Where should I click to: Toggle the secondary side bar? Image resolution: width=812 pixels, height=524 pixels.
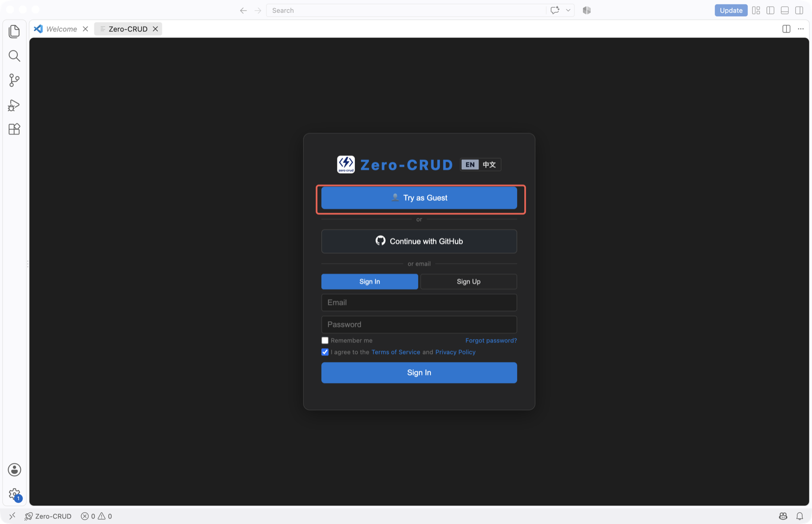click(x=799, y=10)
